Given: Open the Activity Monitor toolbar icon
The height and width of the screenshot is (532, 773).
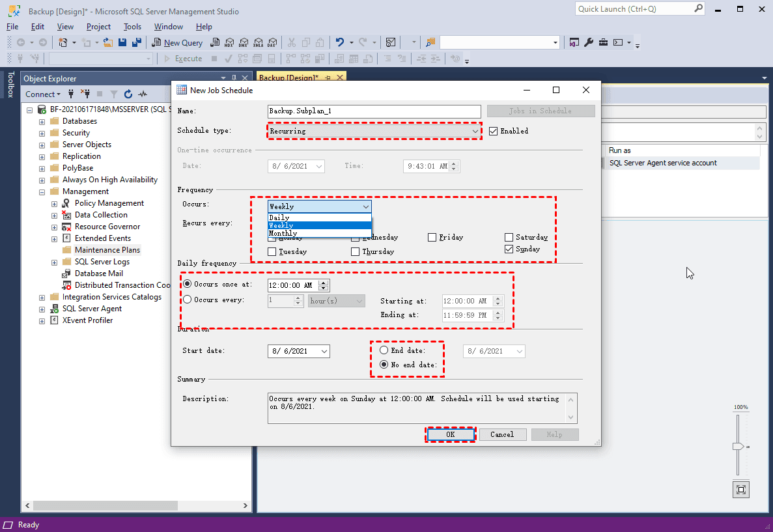Looking at the screenshot, I should (x=391, y=43).
